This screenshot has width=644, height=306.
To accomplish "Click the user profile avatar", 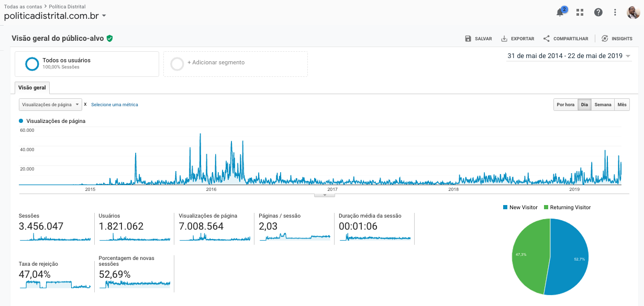I will pyautogui.click(x=633, y=12).
